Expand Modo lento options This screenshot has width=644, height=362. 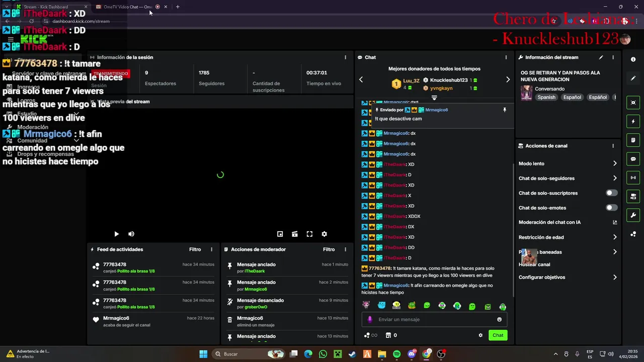coord(615,163)
